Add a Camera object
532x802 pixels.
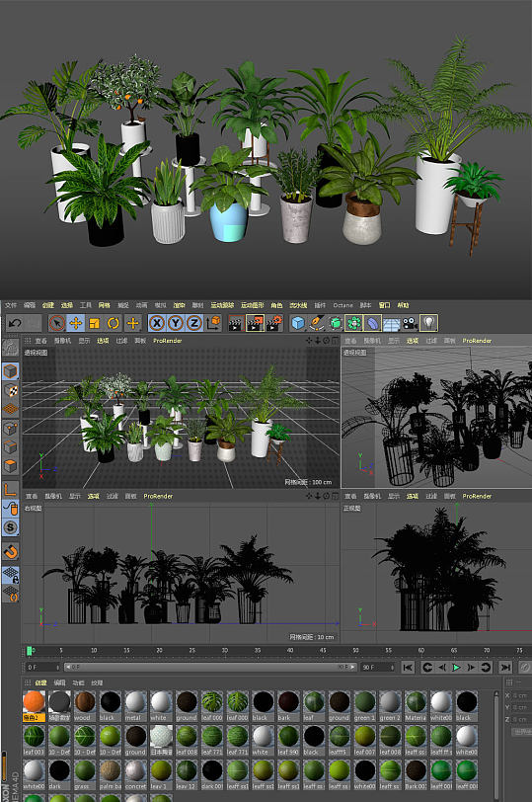click(410, 323)
